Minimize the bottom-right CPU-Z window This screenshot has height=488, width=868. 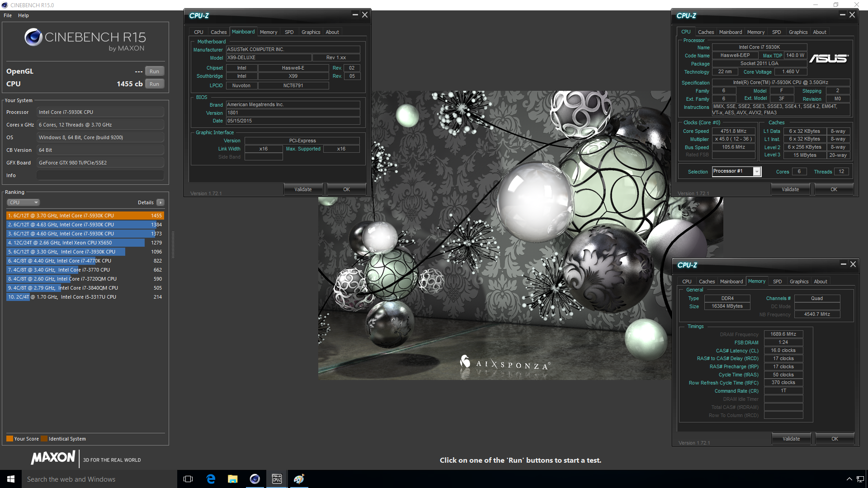tap(843, 264)
